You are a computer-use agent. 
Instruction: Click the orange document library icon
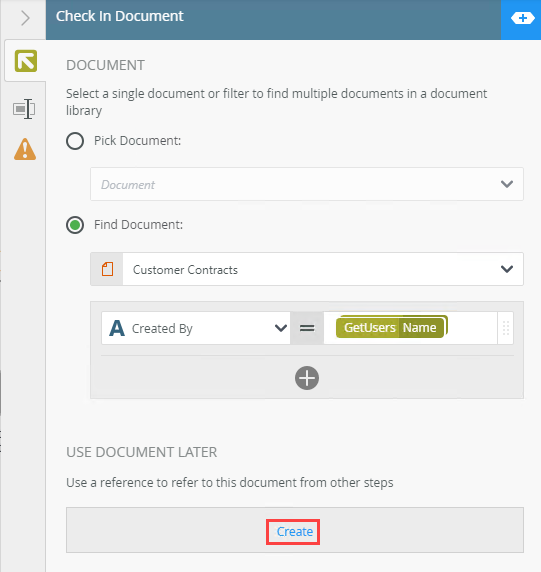point(107,269)
